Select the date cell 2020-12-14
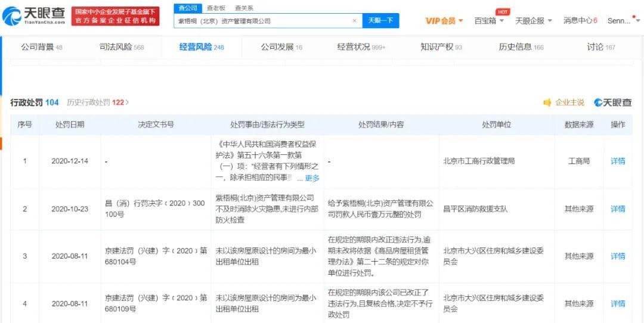This screenshot has height=323, width=644. tap(69, 161)
